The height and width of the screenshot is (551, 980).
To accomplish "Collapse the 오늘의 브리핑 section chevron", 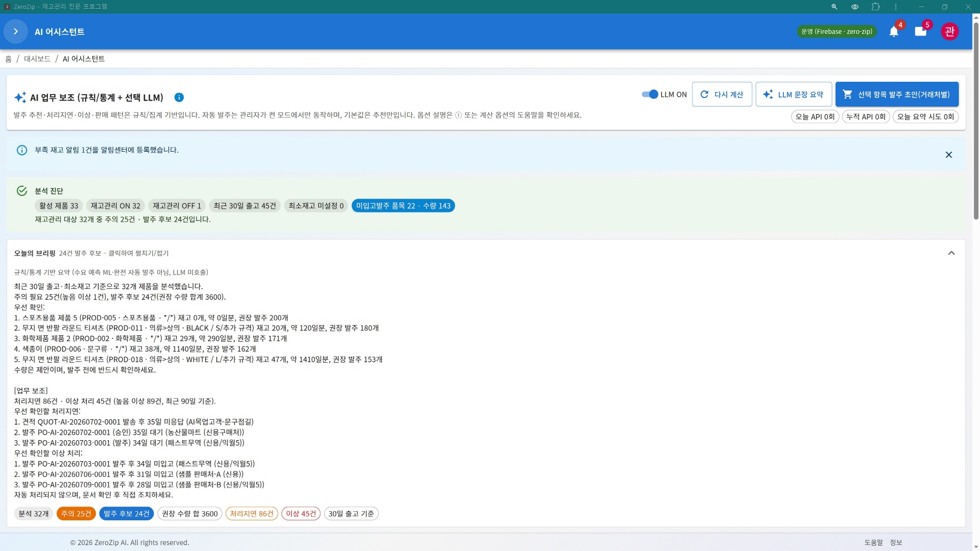I will pyautogui.click(x=951, y=253).
